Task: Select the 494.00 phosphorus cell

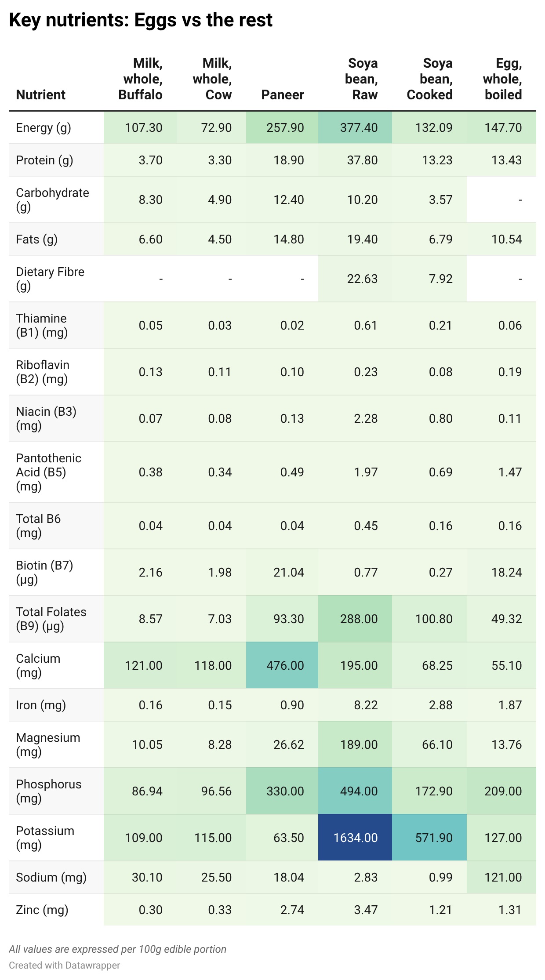Action: click(x=355, y=791)
